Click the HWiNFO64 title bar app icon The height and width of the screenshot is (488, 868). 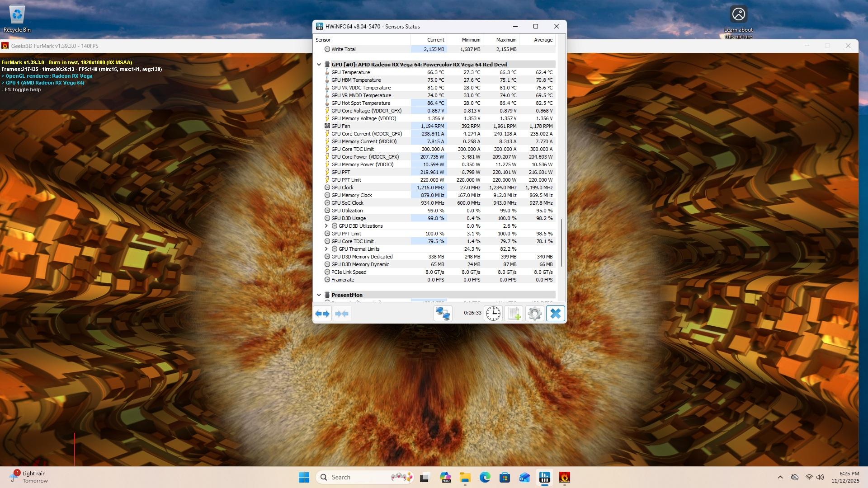pos(320,27)
